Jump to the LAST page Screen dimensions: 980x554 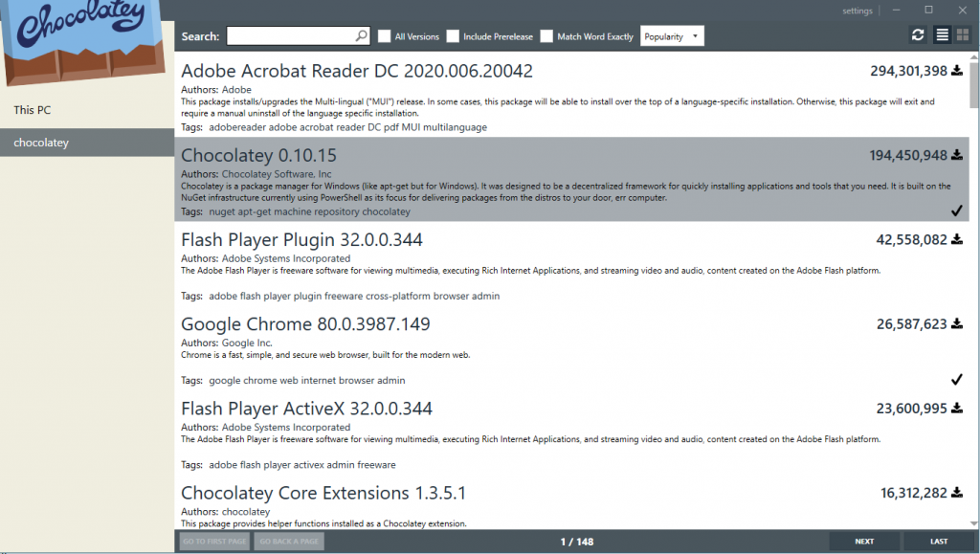click(939, 542)
